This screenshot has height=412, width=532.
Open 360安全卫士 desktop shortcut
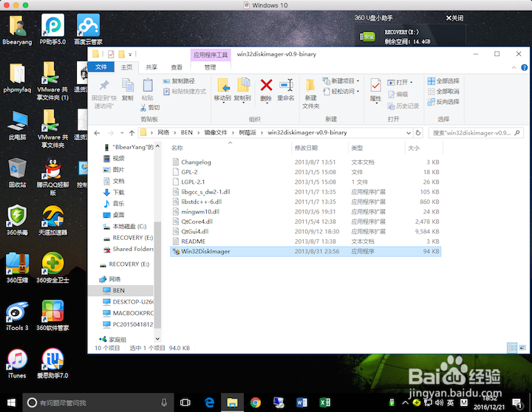pyautogui.click(x=52, y=267)
